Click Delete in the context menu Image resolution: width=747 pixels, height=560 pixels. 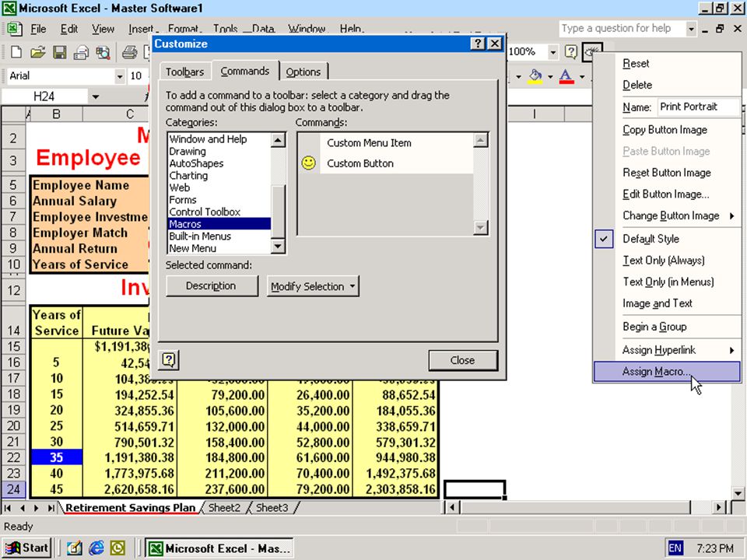click(x=667, y=85)
